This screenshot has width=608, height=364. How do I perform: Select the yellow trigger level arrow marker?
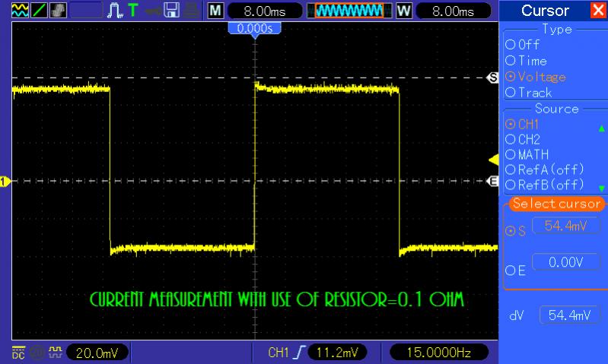click(x=494, y=160)
